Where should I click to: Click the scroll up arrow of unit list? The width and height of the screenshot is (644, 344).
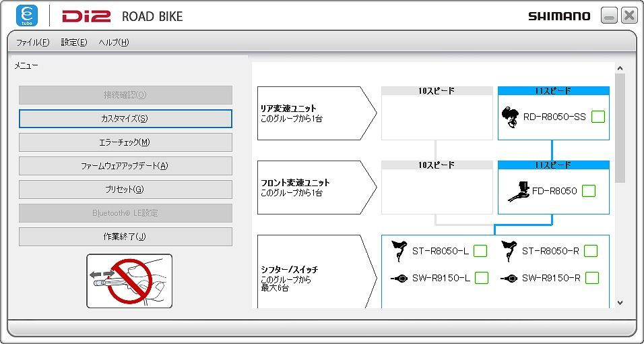[620, 68]
